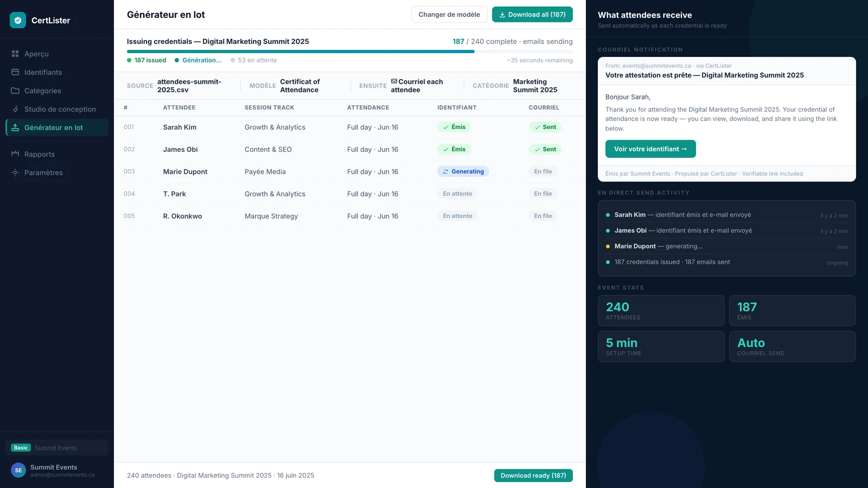Click the Identifiants card icon
This screenshot has height=488, width=868.
15,72
